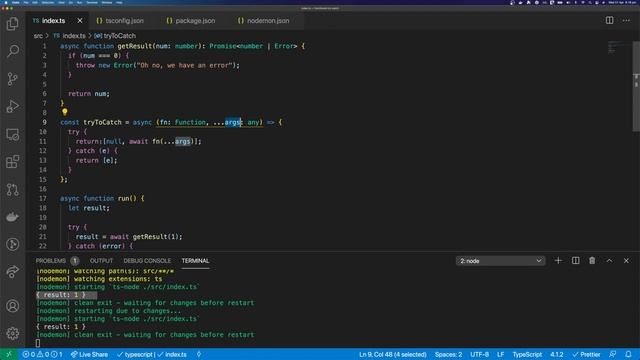This screenshot has width=640, height=360.
Task: Open the Manage gear menu
Action: tap(13, 333)
